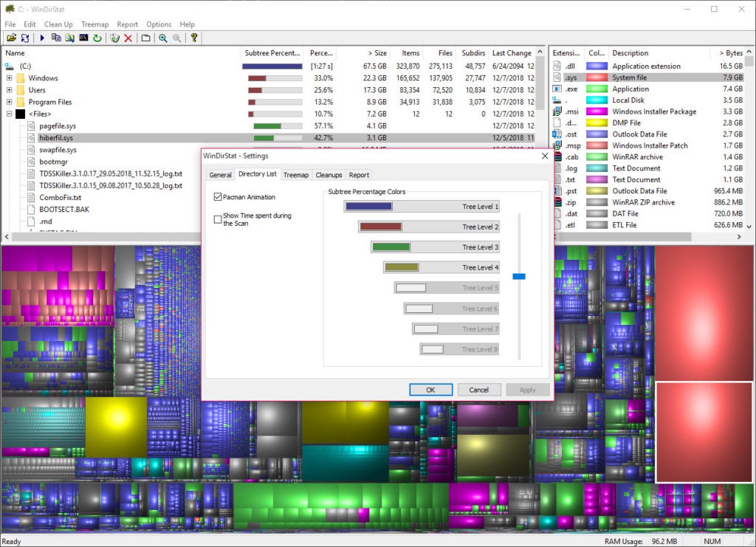Viewport: 756px width, 547px height.
Task: Click the extension list horizontal scrollbar
Action: (625, 237)
